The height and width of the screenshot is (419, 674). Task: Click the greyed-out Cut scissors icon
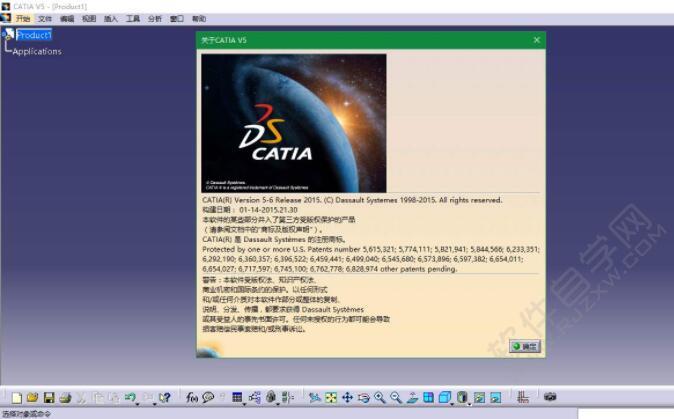click(81, 398)
